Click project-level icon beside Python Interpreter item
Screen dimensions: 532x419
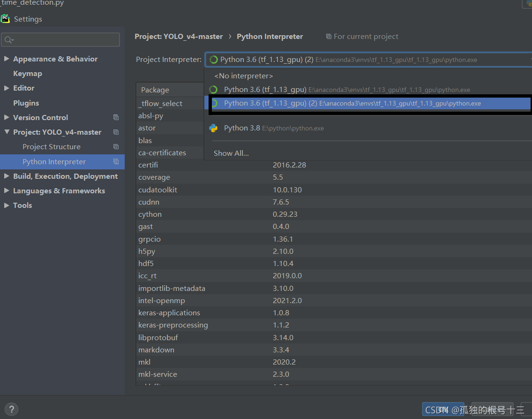116,161
